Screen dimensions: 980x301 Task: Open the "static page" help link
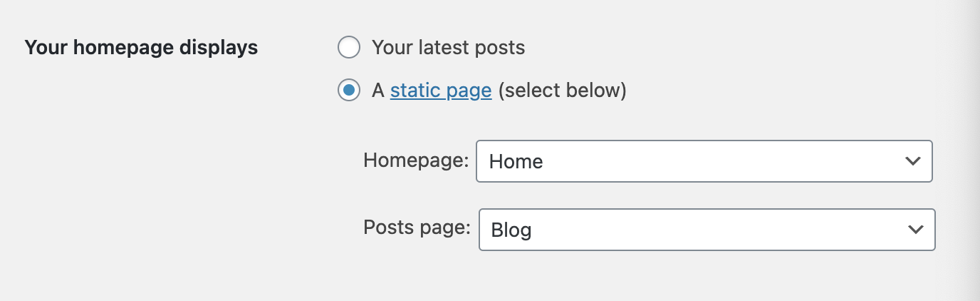(441, 91)
